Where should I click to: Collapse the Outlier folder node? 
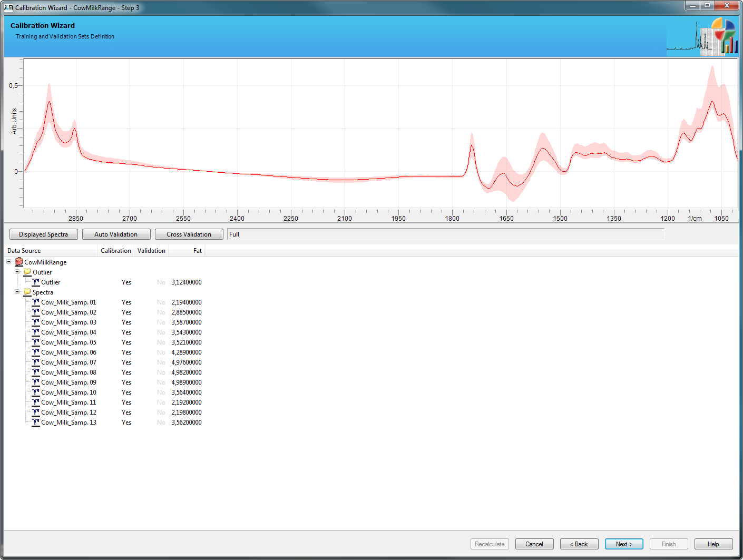tap(17, 272)
